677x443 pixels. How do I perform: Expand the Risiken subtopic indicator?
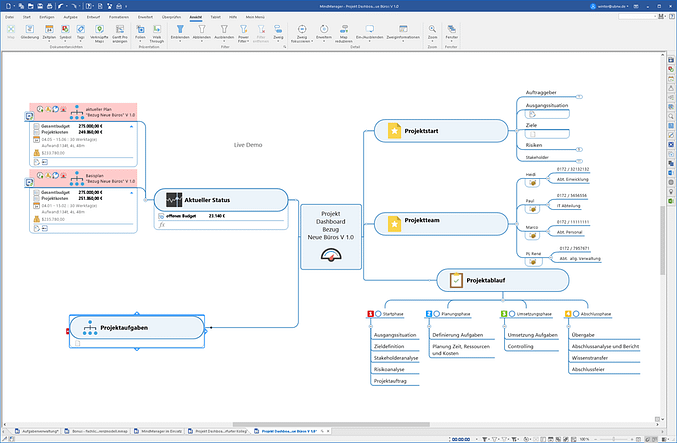[x=579, y=149]
